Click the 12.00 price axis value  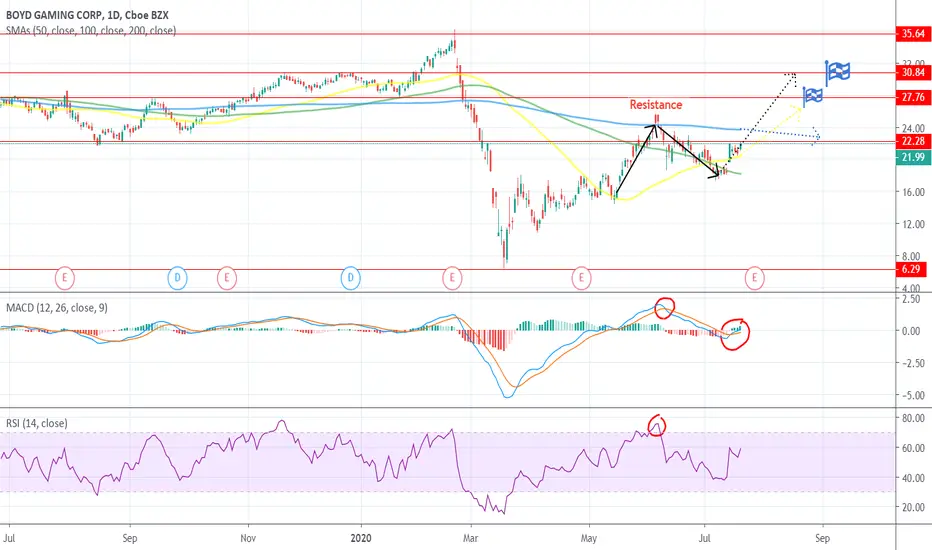pos(913,224)
